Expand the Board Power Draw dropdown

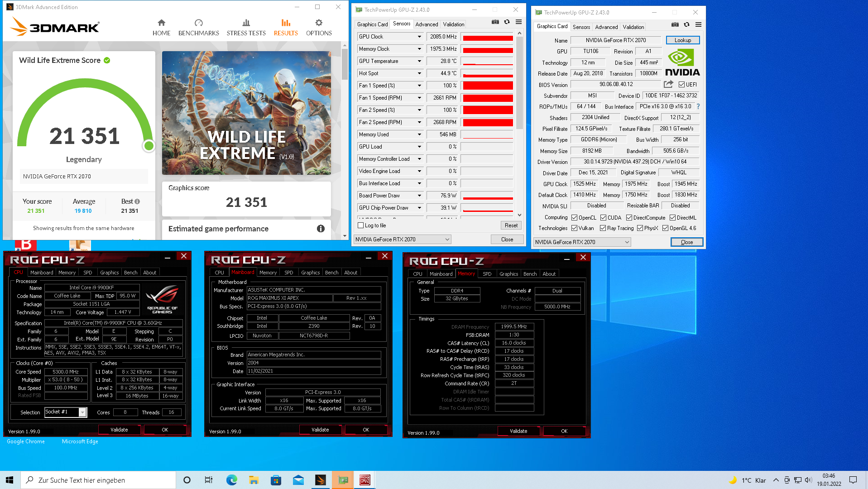[x=419, y=196]
